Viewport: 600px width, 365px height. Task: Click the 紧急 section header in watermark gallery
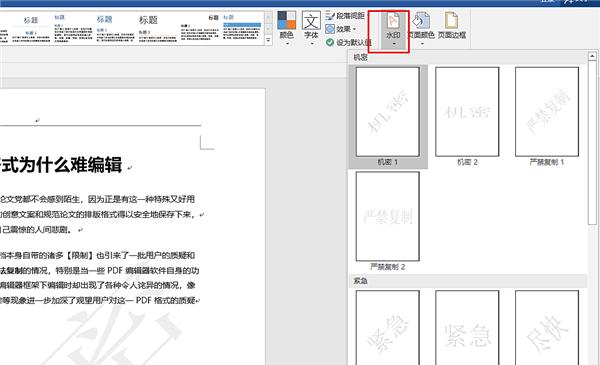coord(360,281)
